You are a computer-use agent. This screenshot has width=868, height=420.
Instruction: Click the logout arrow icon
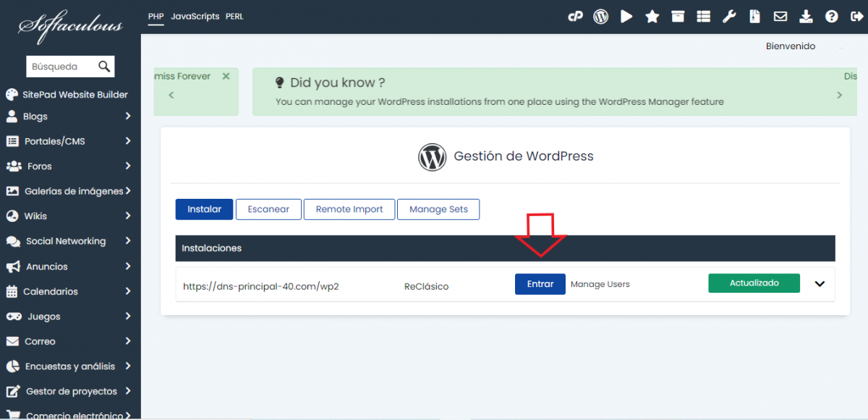click(857, 17)
